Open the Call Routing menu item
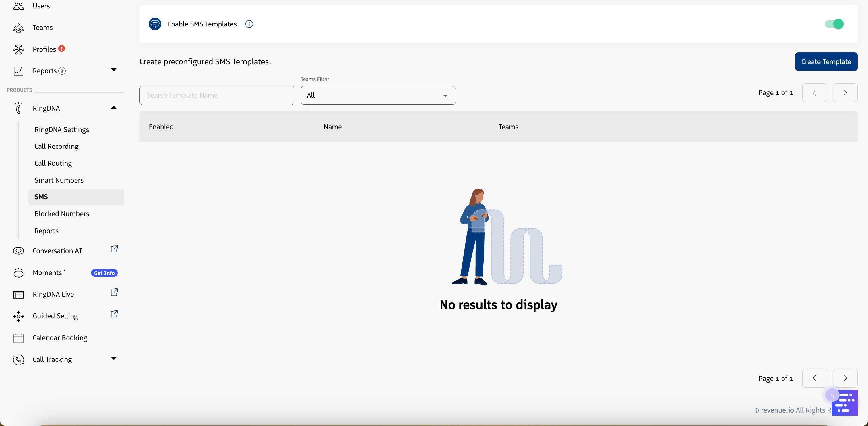868x426 pixels. click(53, 163)
